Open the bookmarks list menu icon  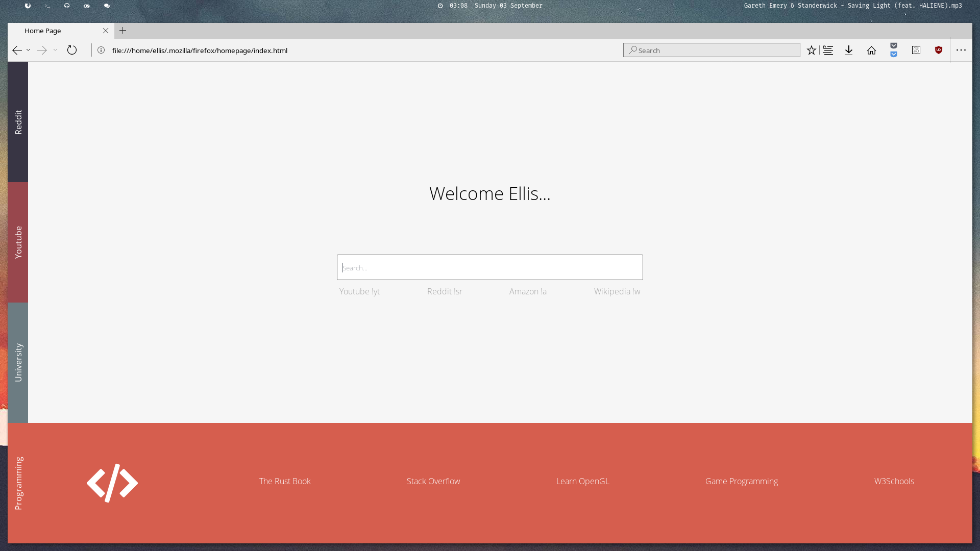828,50
